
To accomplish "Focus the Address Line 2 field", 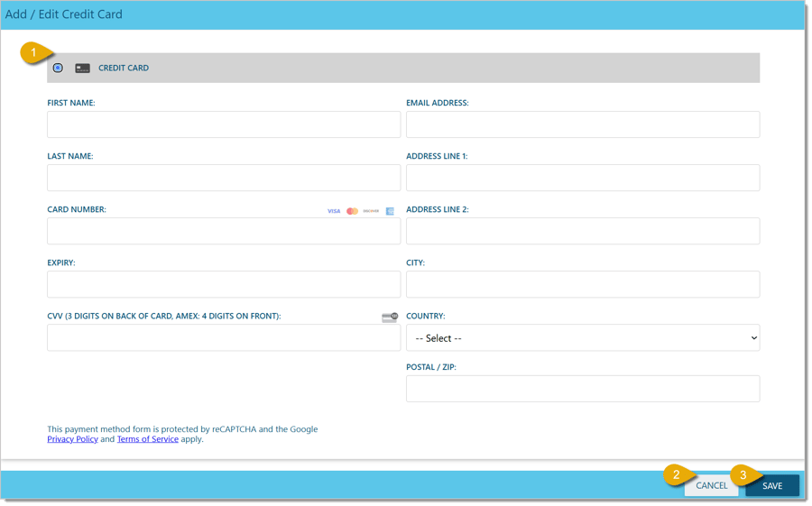I will tap(583, 231).
